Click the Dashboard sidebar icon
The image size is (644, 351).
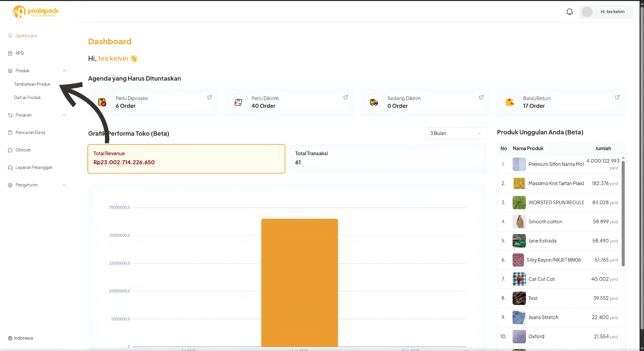point(10,36)
